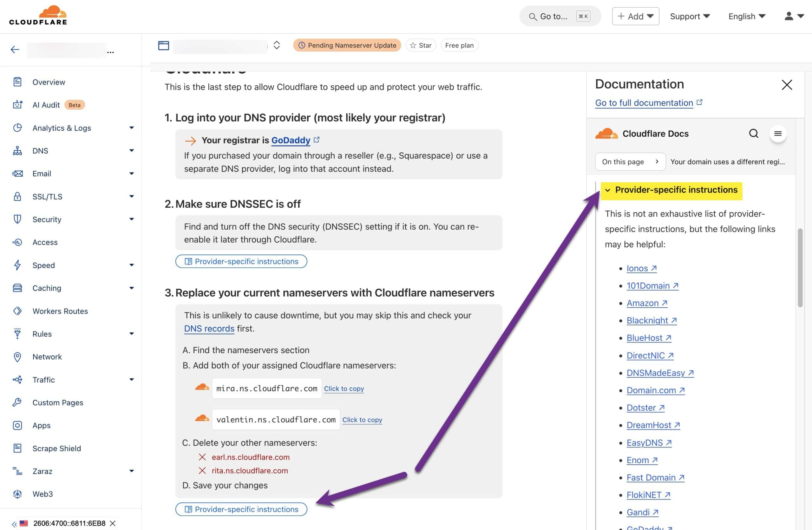Expand the Security submenu arrow
This screenshot has height=530, width=812.
click(132, 219)
